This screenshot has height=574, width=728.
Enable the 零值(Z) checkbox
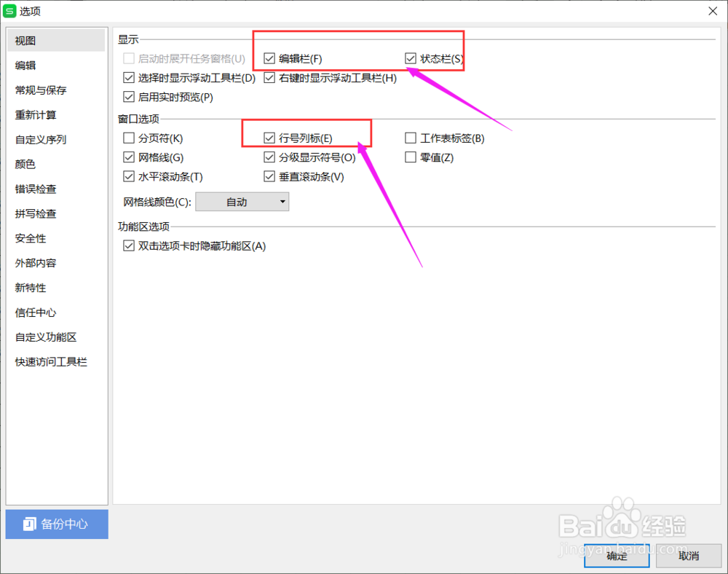pyautogui.click(x=411, y=157)
